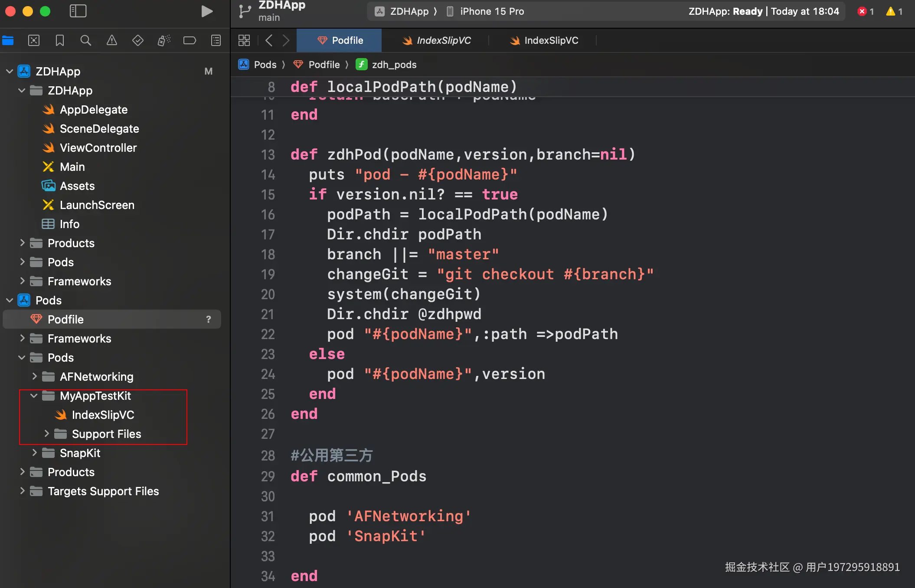Expand the Products group under ZDHApp

pyautogui.click(x=22, y=243)
